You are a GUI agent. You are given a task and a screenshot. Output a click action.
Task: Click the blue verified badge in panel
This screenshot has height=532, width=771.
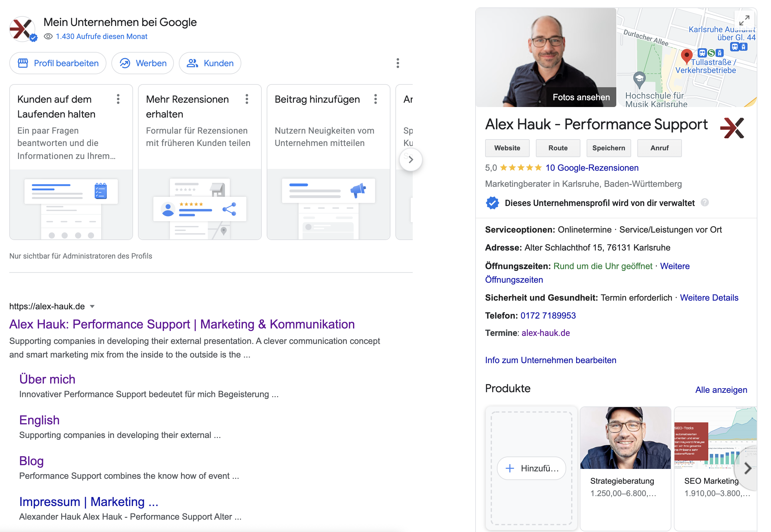pos(492,203)
